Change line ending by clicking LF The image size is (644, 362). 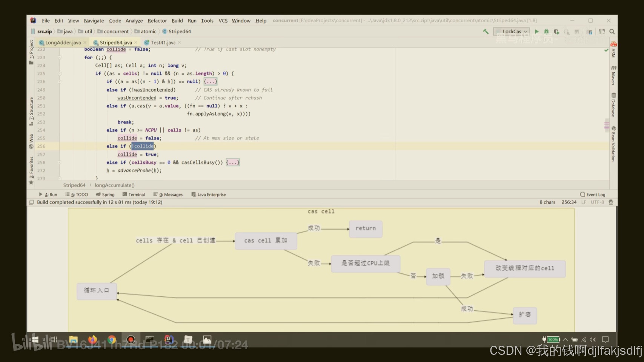click(x=583, y=202)
